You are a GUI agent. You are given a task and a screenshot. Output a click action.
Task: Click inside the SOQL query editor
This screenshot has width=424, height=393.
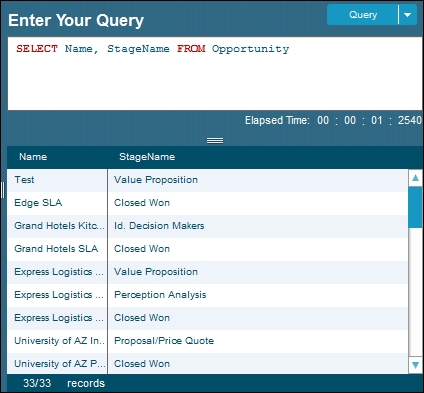pos(215,73)
